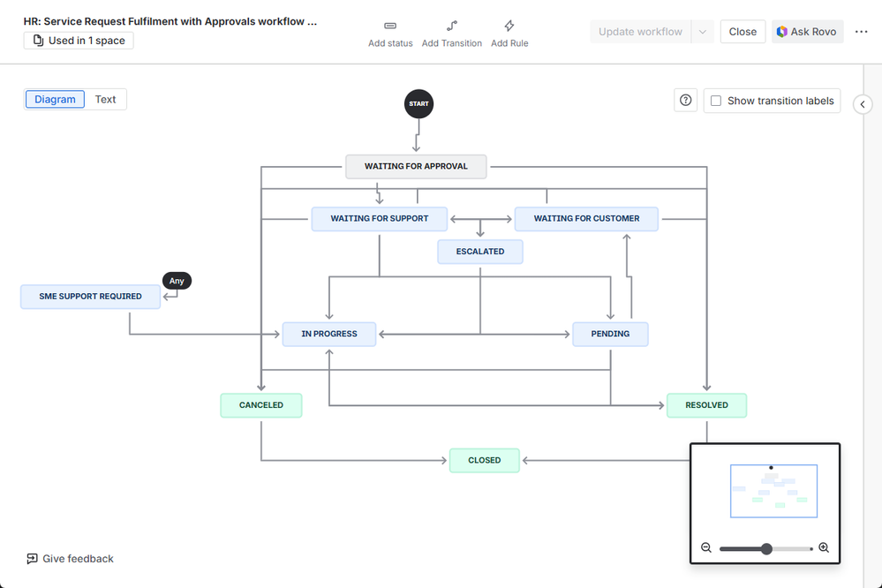Click the workflow title HR: Service Request

[x=170, y=21]
